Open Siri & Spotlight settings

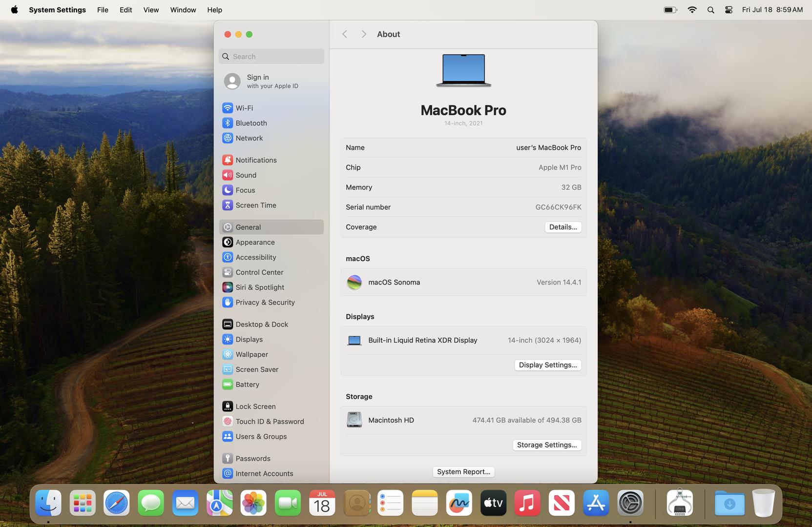tap(271, 287)
